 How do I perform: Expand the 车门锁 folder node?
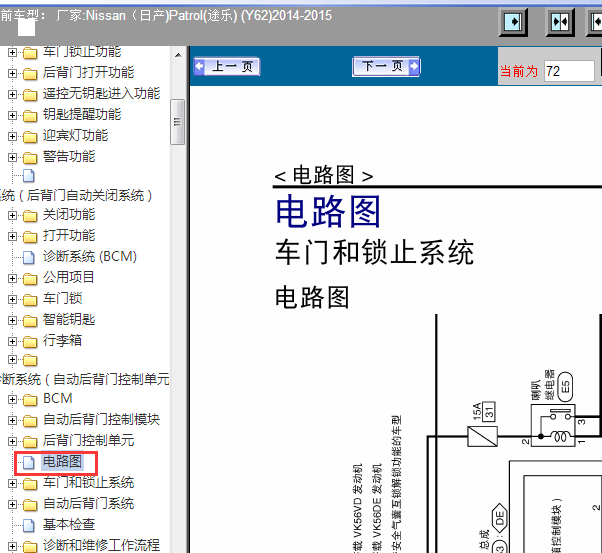[x=12, y=299]
